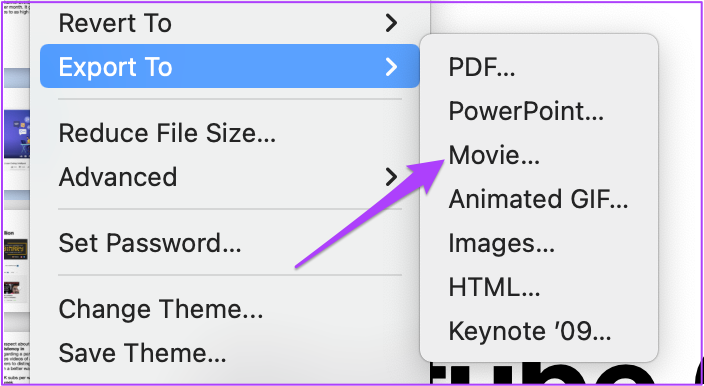
Task: Expand chevron next to Advanced
Action: pyautogui.click(x=392, y=177)
